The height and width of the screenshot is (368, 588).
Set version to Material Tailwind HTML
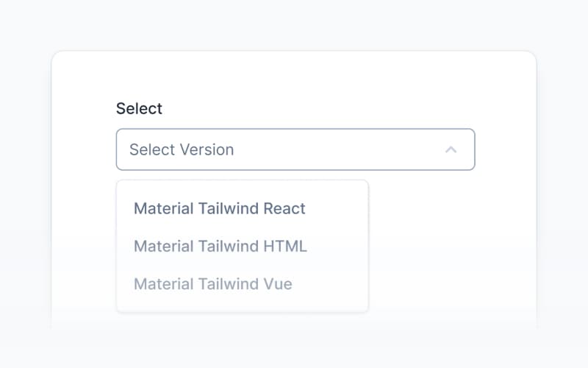pos(220,246)
